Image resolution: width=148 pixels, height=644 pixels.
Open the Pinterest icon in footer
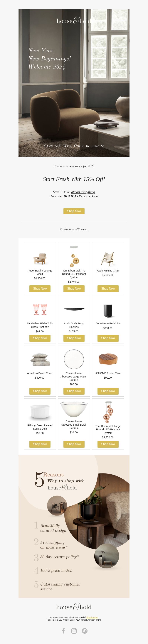pos(85,631)
